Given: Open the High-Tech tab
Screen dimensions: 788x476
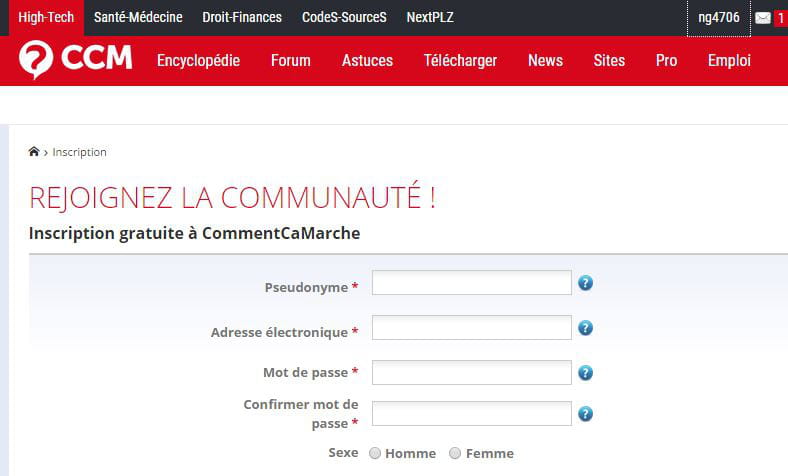Looking at the screenshot, I should (x=46, y=18).
